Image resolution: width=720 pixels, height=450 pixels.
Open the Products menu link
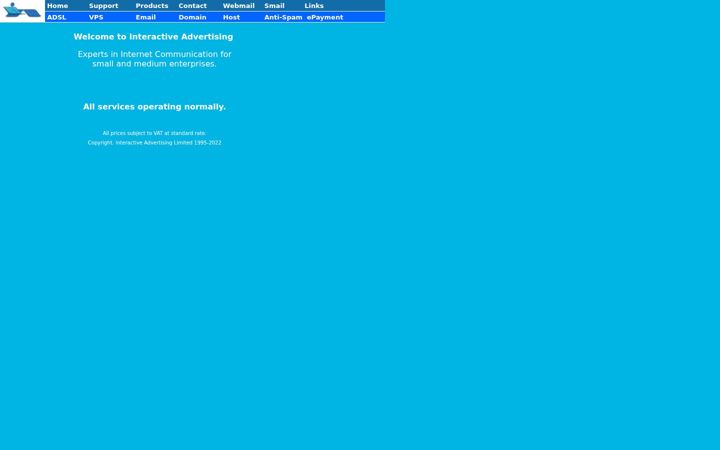(152, 6)
